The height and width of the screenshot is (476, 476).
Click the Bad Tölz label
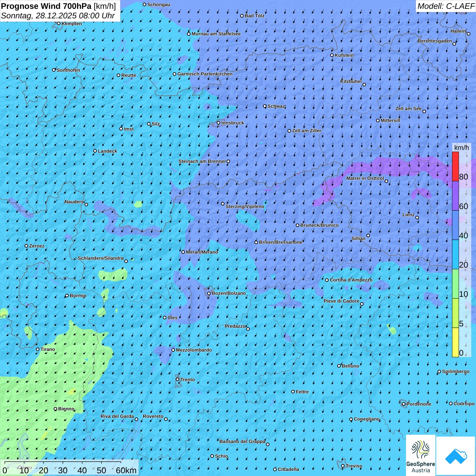click(x=254, y=16)
